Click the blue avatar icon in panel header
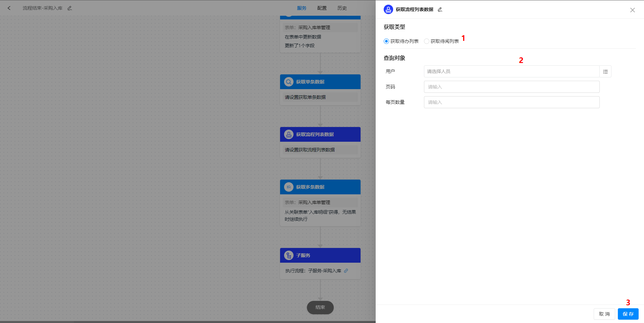Viewport: 644px width, 323px height. (x=388, y=9)
